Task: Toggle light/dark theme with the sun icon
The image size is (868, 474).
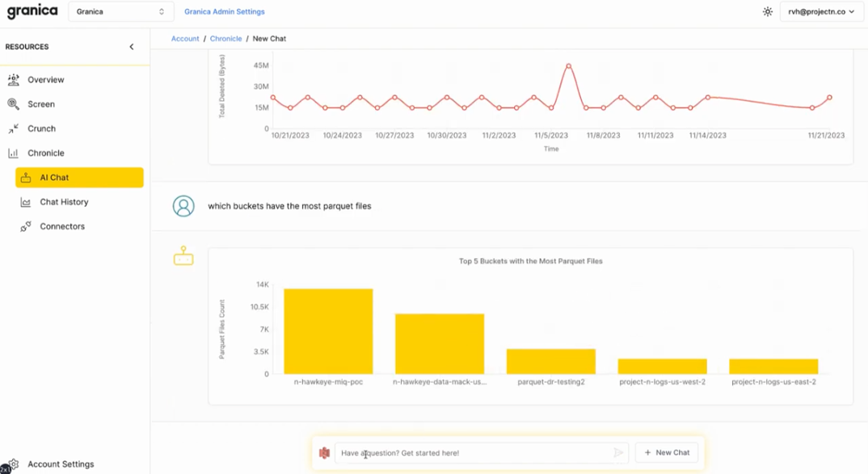Action: point(767,11)
